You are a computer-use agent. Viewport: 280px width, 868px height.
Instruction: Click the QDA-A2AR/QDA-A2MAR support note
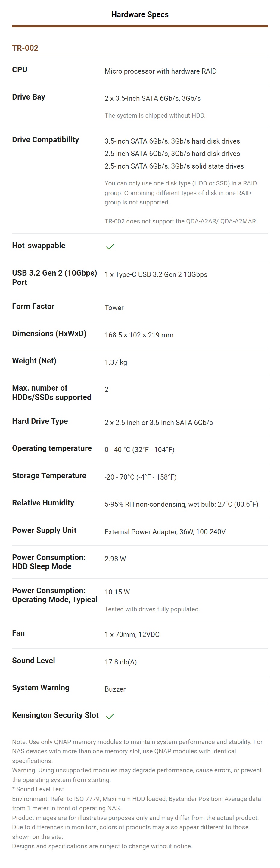[181, 221]
